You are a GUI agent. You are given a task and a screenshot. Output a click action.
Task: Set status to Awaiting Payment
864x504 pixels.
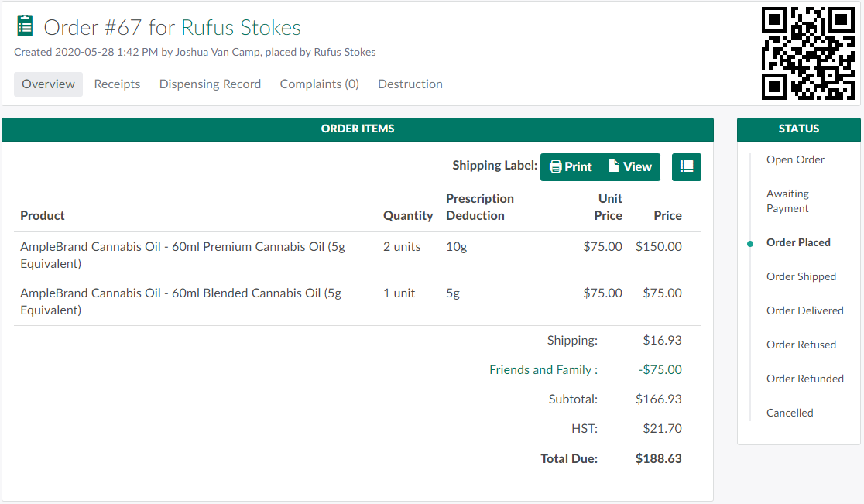tap(787, 201)
